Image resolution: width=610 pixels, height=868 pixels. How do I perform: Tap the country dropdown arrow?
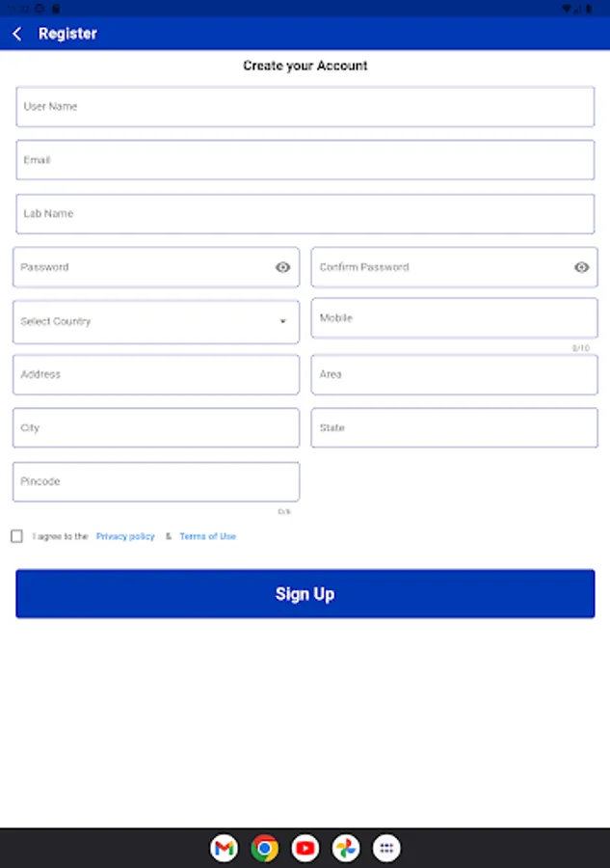[283, 321]
